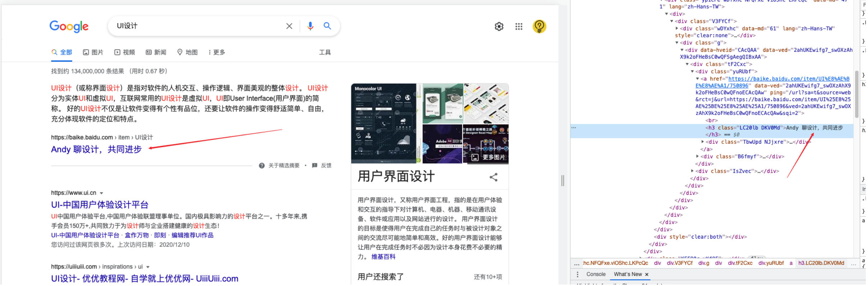868x286 pixels.
Task: Click the baike.baidu.com href link in DevTools
Action: [x=772, y=82]
